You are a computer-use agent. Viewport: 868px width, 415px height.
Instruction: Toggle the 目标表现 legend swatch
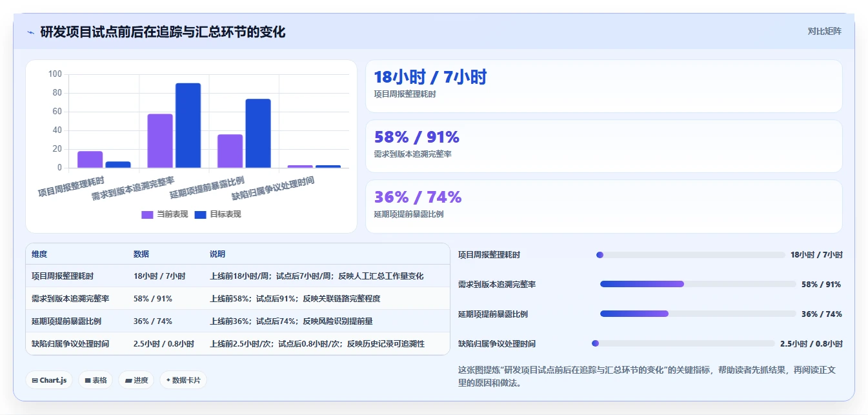pyautogui.click(x=200, y=214)
